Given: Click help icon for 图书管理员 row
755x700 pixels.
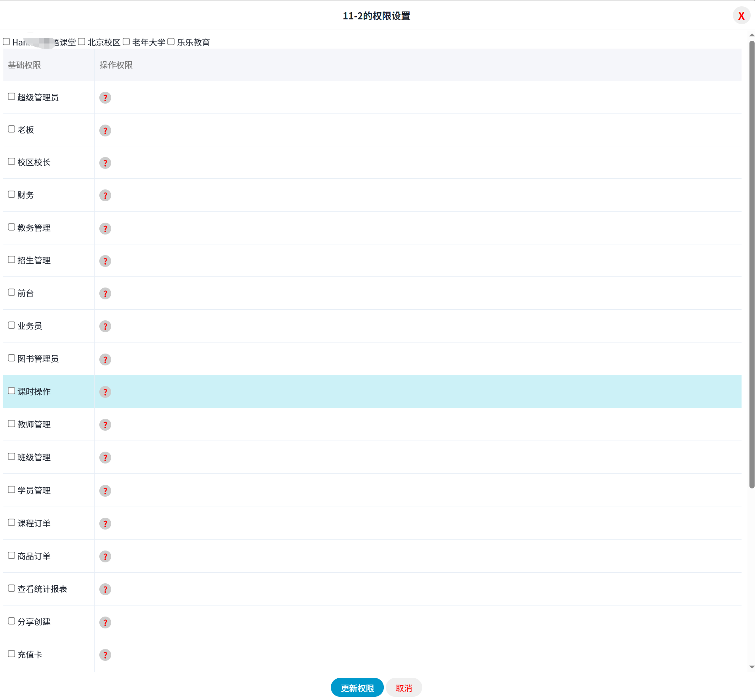Looking at the screenshot, I should pos(105,359).
